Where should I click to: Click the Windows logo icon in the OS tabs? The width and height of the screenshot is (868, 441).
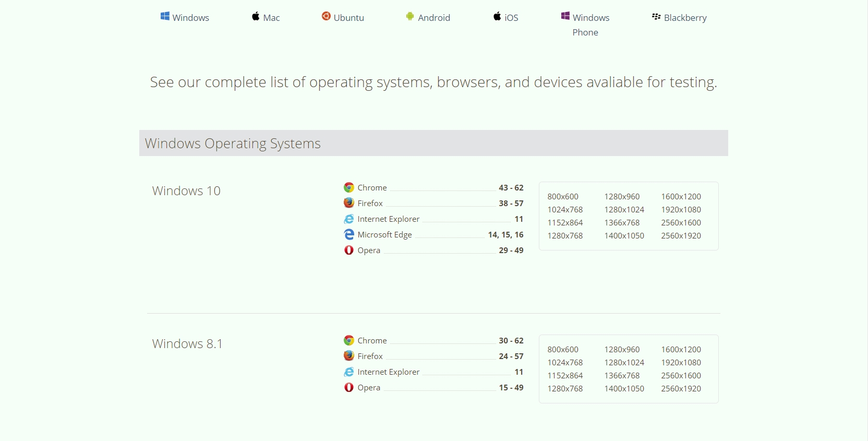pos(165,16)
